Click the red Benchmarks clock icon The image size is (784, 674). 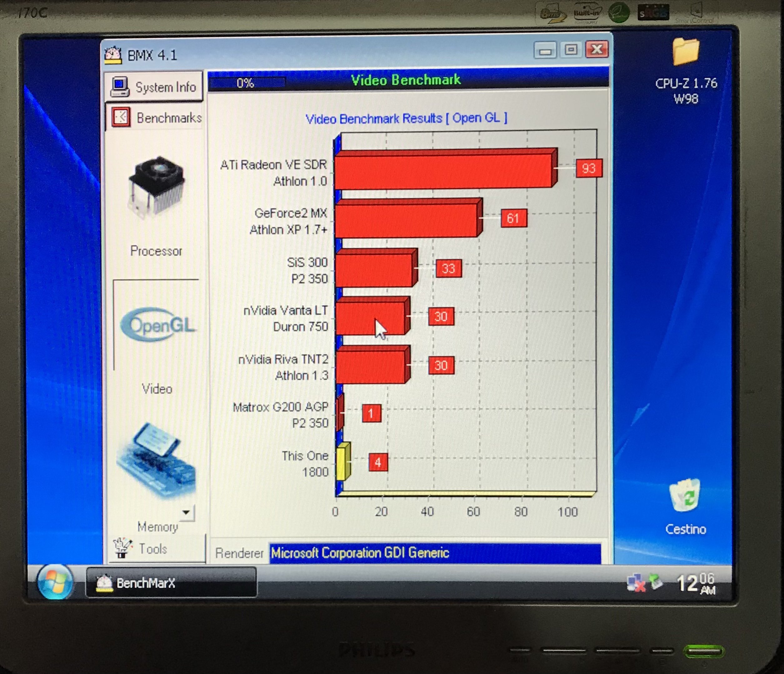(x=121, y=117)
